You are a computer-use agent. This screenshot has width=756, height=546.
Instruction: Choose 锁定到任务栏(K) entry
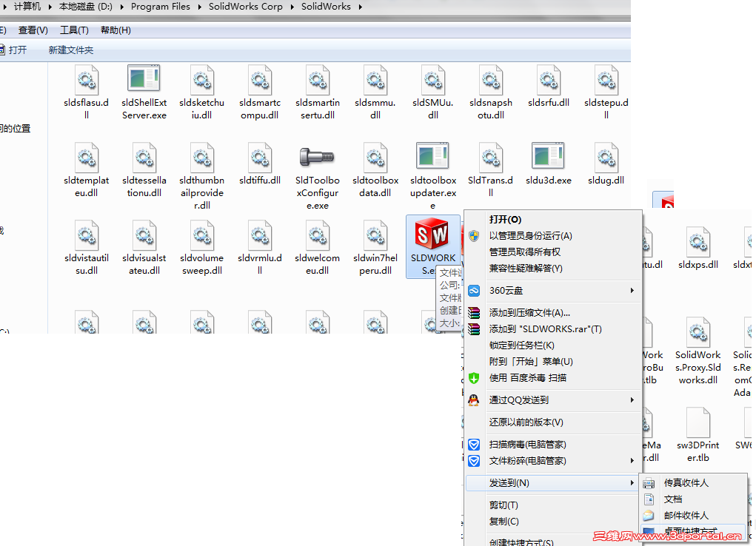click(x=553, y=346)
